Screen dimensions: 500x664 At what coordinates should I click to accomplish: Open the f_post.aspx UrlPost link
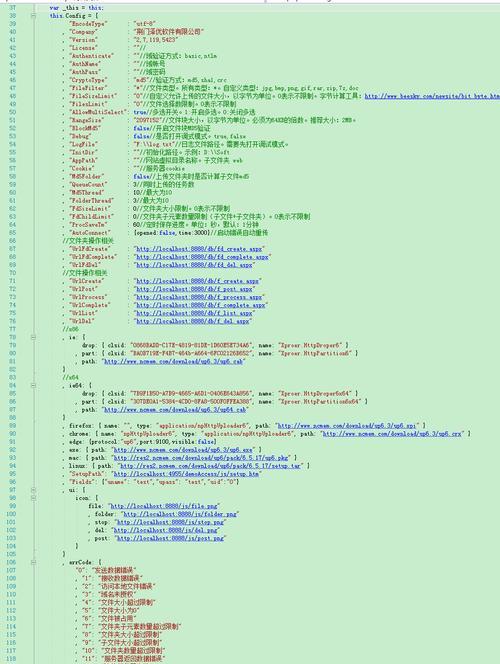coord(194,289)
